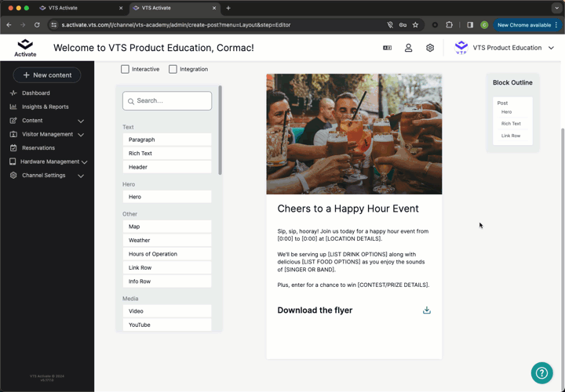Select the Map block
Screen dimensions: 565x392
tap(167, 227)
